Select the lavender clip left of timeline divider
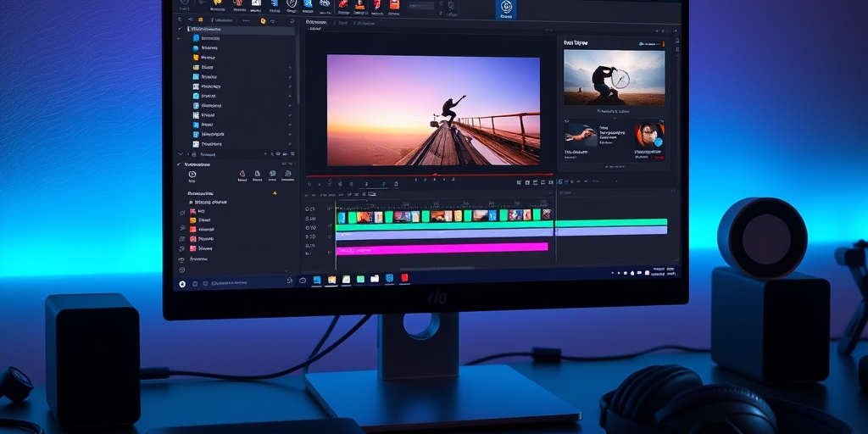 444,234
